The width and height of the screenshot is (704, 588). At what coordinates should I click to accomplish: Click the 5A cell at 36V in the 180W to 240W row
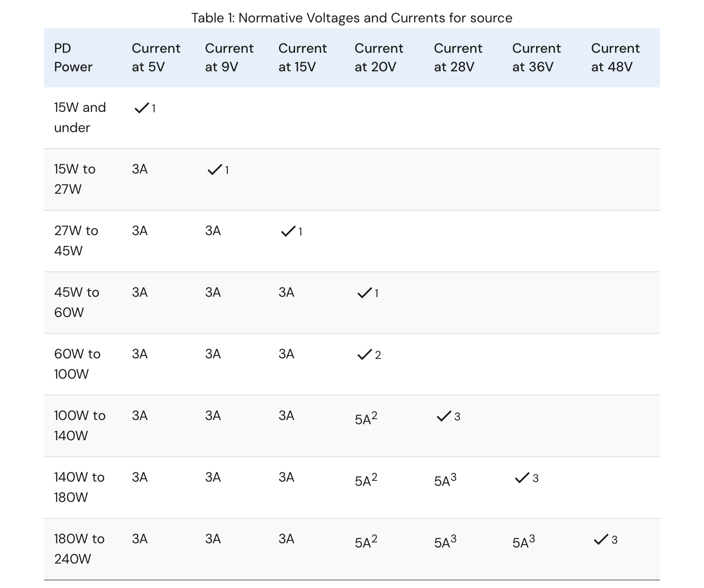tap(523, 542)
